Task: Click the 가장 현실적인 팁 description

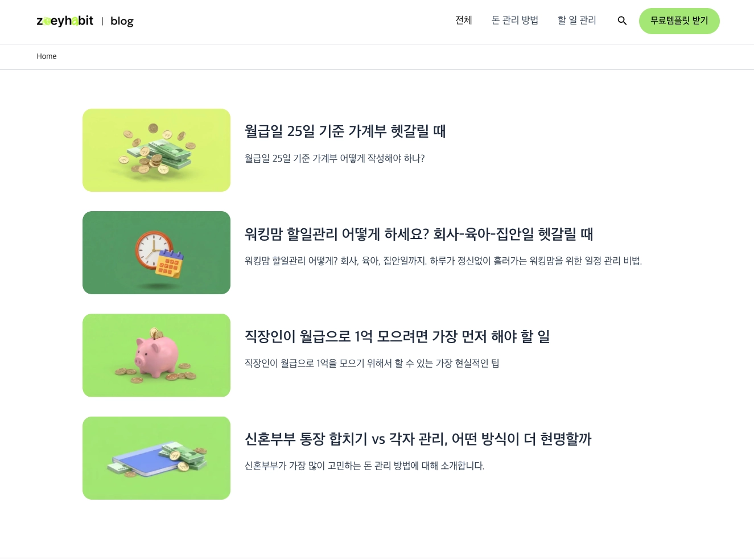Action: tap(372, 363)
